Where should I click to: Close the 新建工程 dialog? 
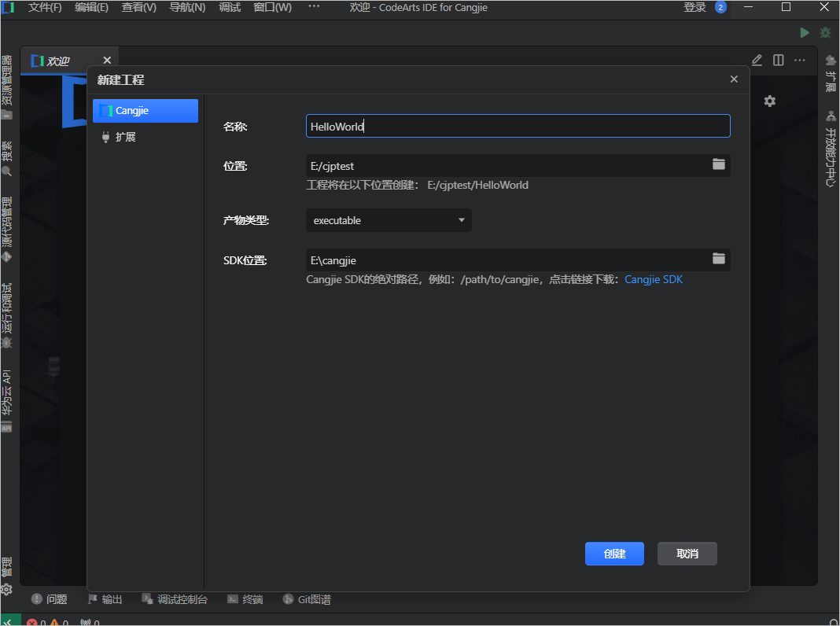(x=734, y=79)
